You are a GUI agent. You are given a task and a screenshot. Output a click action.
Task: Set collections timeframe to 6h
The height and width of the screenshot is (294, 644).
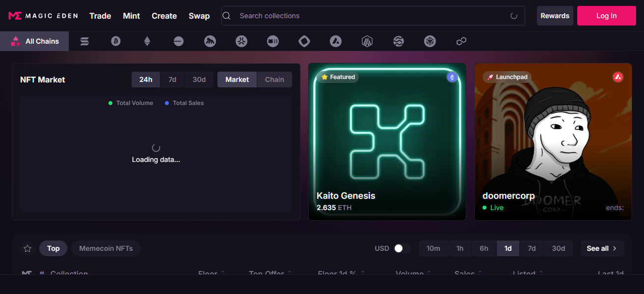point(484,248)
